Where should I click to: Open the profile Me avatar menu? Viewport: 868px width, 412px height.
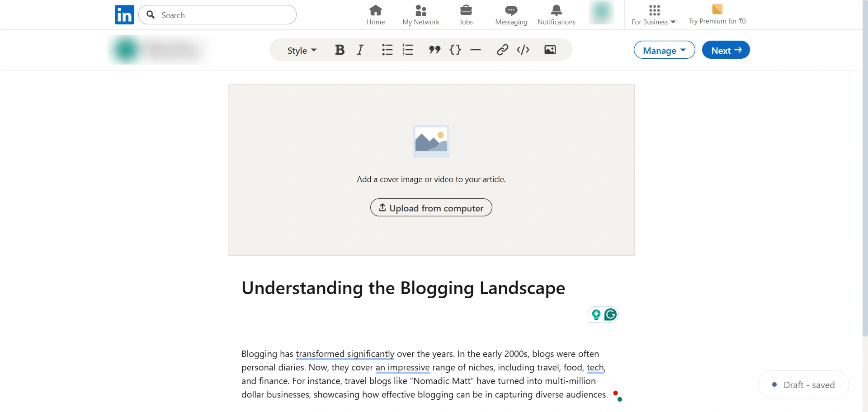click(x=601, y=13)
